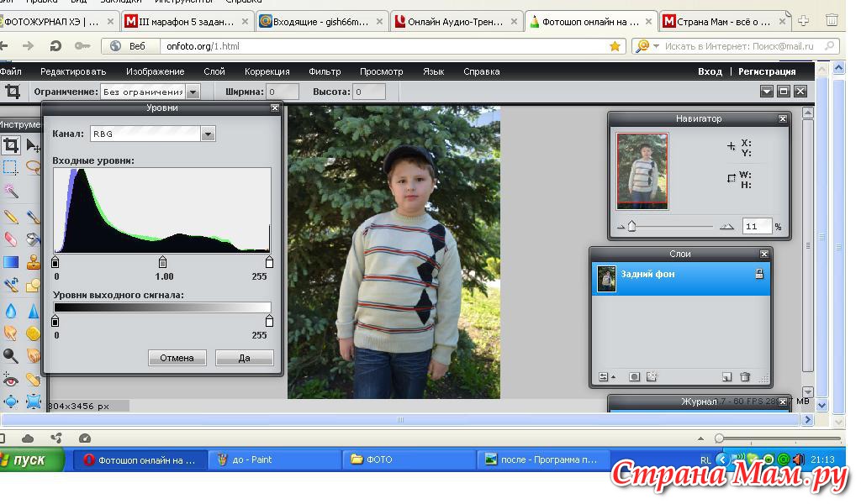This screenshot has width=861, height=504.
Task: Open the Канал dropdown in Levels dialog
Action: tap(208, 134)
